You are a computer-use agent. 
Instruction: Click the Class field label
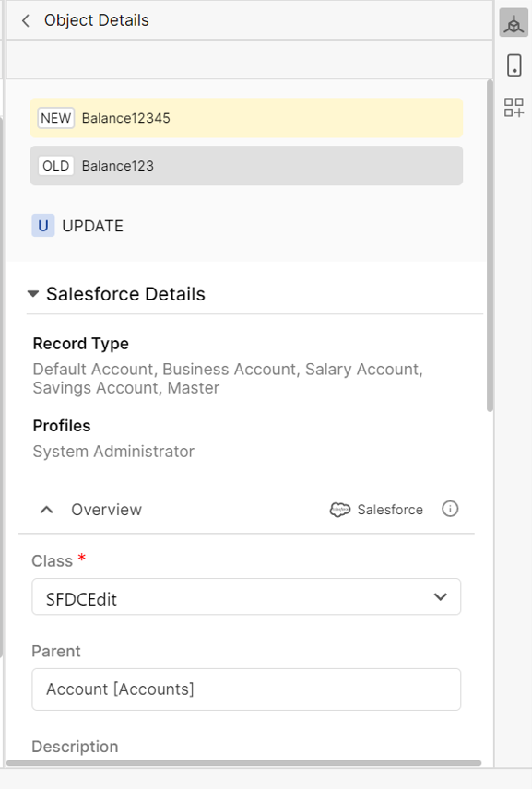(53, 561)
